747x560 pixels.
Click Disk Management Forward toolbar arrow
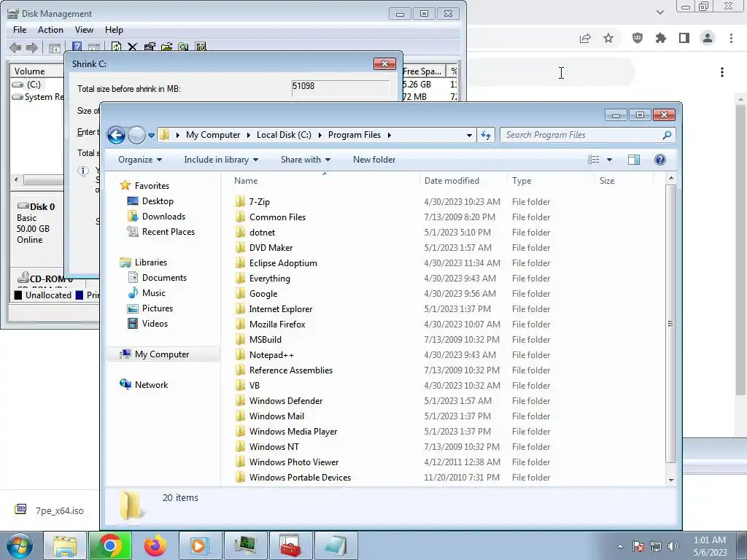point(32,47)
